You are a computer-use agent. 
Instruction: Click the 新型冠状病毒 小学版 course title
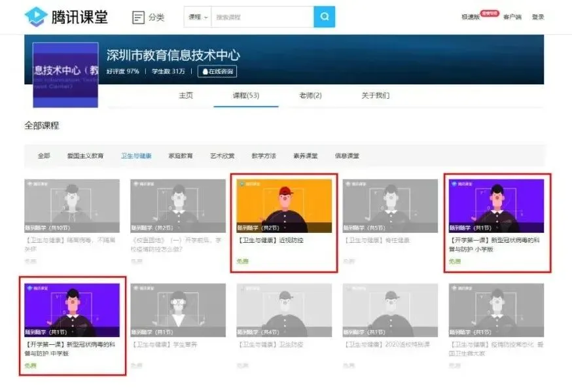point(494,245)
